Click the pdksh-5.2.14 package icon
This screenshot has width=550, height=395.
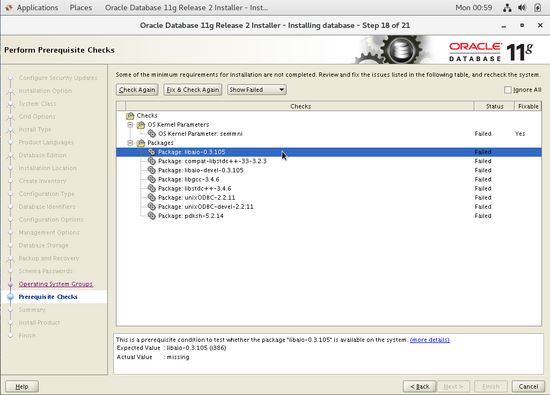tap(152, 216)
